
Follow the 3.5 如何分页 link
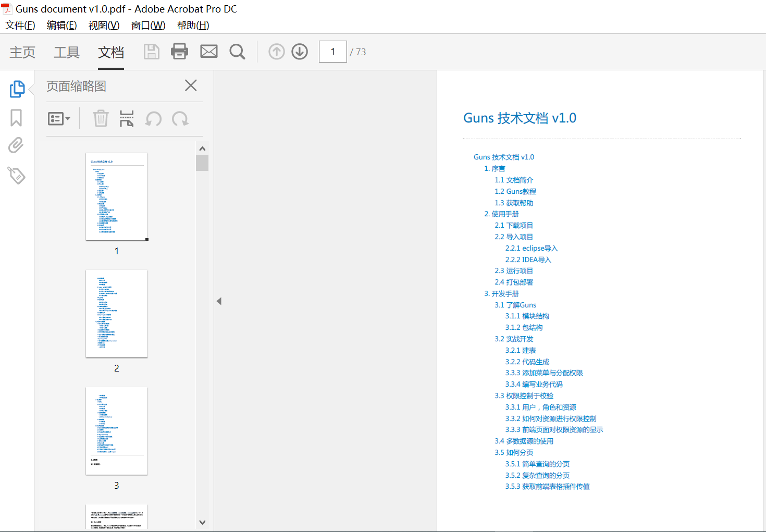(x=514, y=452)
